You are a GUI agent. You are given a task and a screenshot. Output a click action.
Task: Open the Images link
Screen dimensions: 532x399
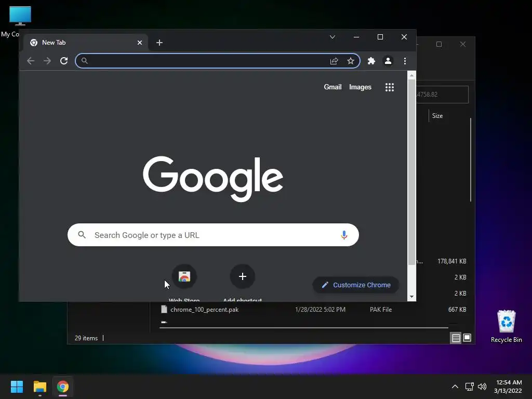click(360, 87)
